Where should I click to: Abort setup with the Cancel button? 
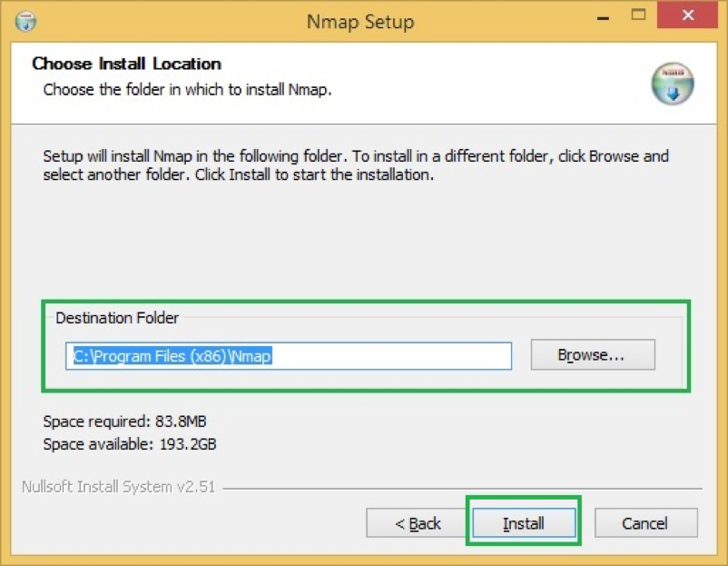coord(645,522)
